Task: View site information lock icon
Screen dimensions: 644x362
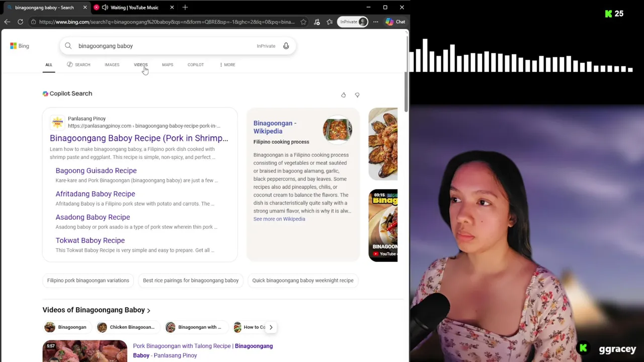Action: point(33,22)
